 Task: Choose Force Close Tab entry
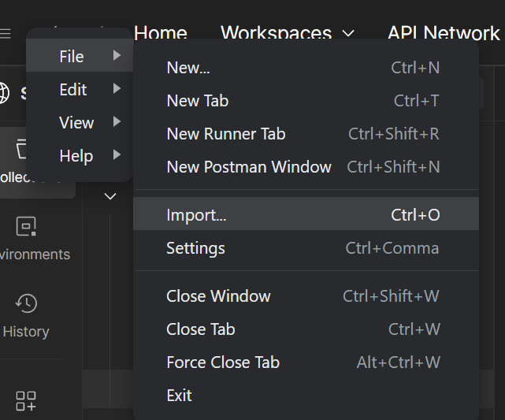pyautogui.click(x=306, y=362)
